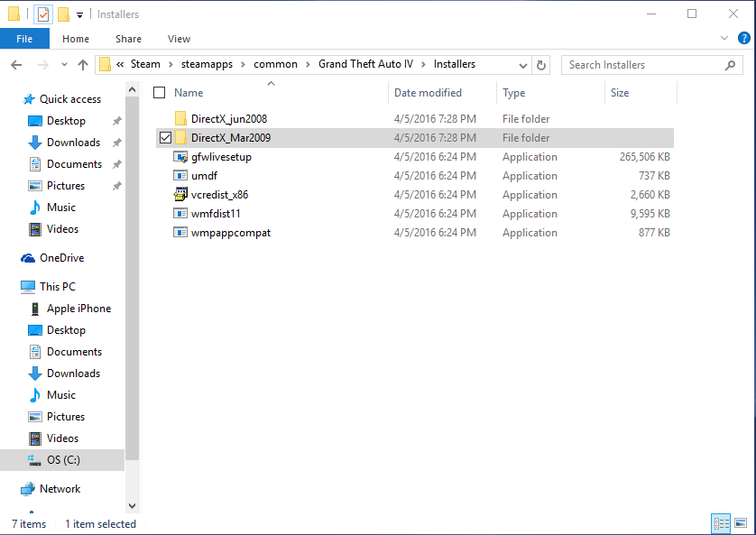Click the OS (C:) drive icon
Screen dimensions: 756x535
click(34, 460)
